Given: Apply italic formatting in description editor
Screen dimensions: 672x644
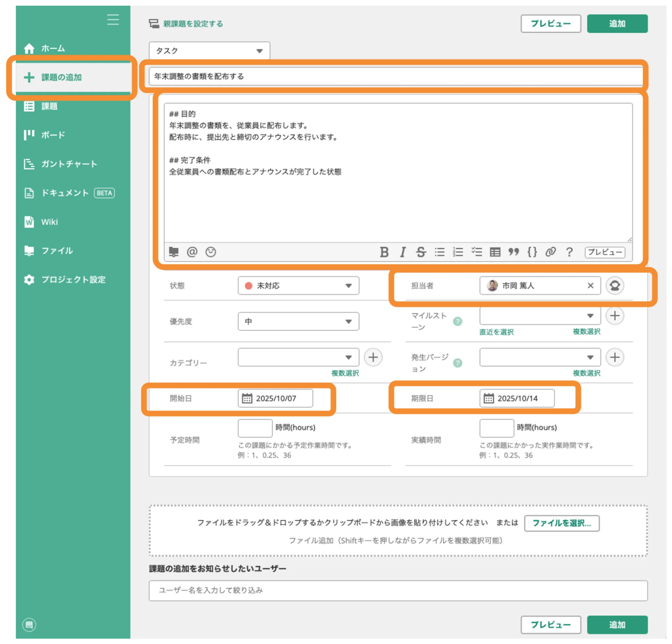Looking at the screenshot, I should (x=403, y=252).
